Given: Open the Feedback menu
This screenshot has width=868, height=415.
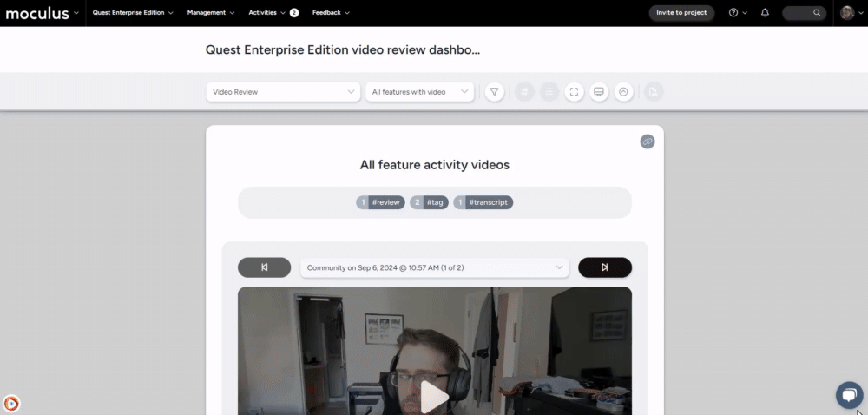Looking at the screenshot, I should click(331, 13).
